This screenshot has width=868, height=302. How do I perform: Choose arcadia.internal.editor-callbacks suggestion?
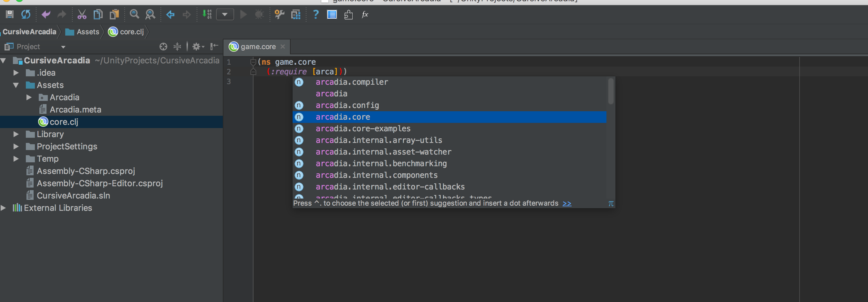[x=449, y=187]
